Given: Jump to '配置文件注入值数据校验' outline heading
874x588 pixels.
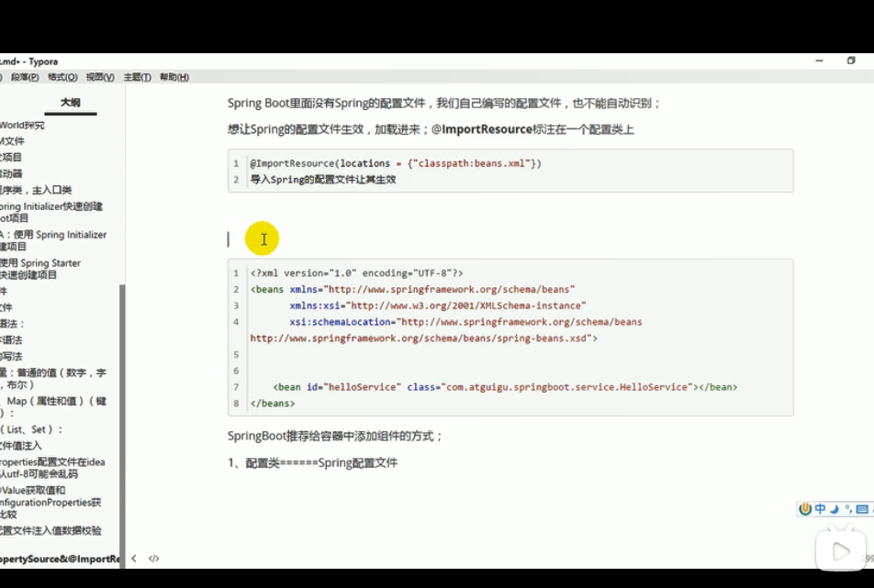Looking at the screenshot, I should pos(50,530).
